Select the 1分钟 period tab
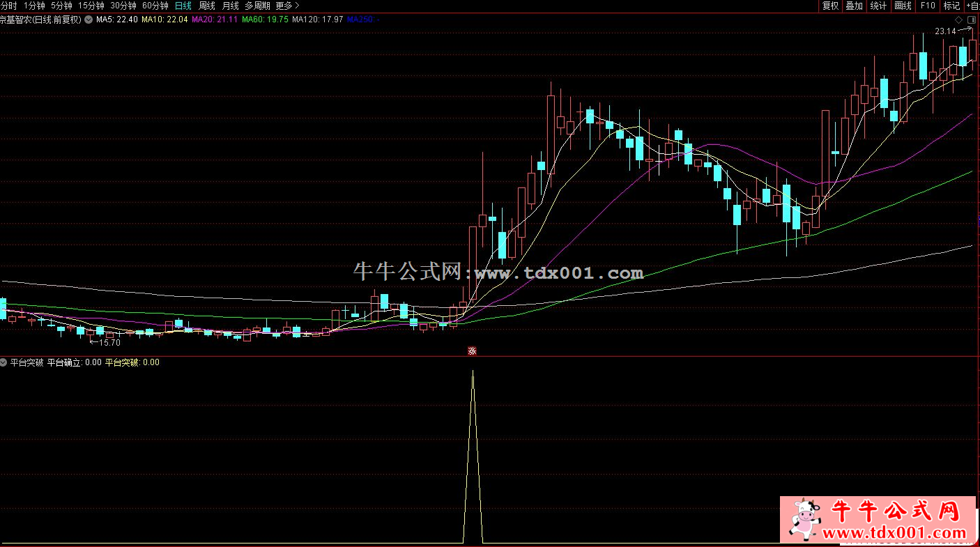The image size is (980, 547). point(34,6)
